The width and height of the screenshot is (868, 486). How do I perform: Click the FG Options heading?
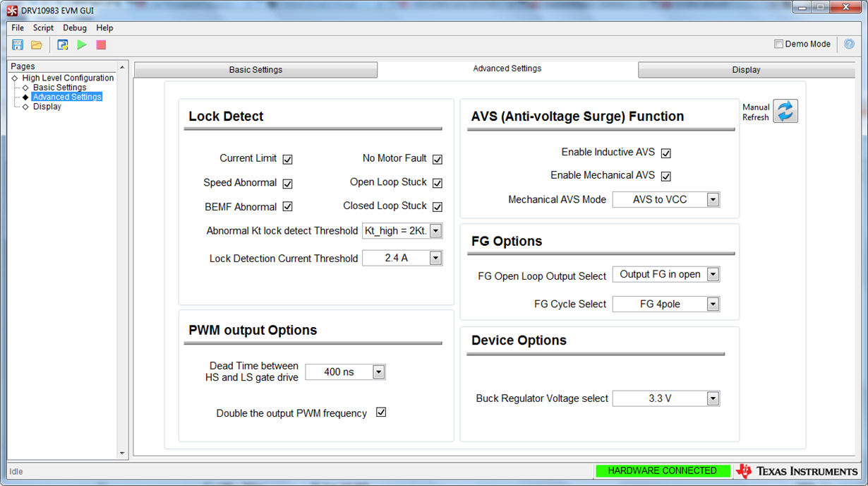pos(507,242)
